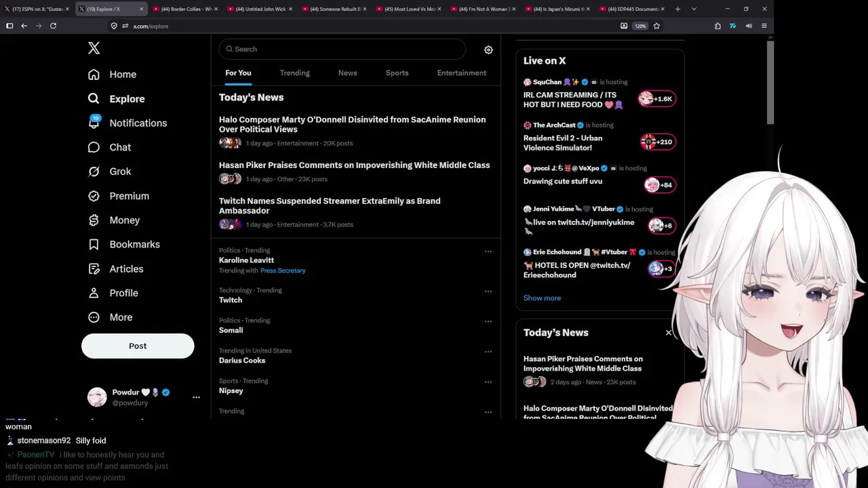Switch to the News tab
The width and height of the screenshot is (868, 488).
coord(347,73)
